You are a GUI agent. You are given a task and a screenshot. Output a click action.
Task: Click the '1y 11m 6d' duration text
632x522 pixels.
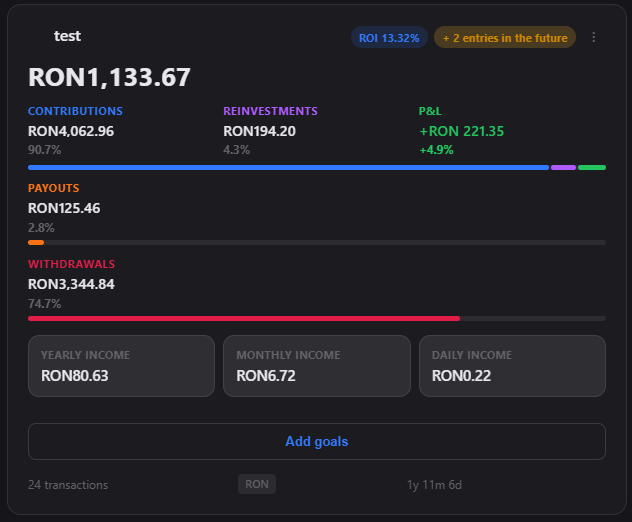coord(434,485)
